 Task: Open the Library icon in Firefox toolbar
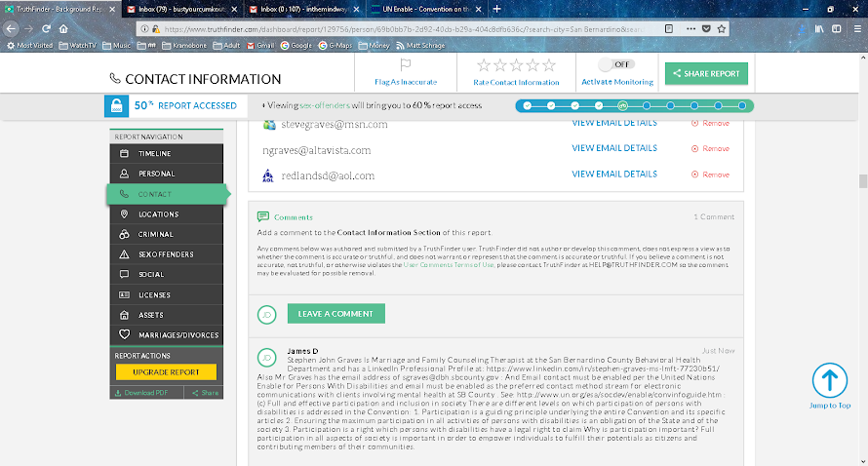click(818, 29)
